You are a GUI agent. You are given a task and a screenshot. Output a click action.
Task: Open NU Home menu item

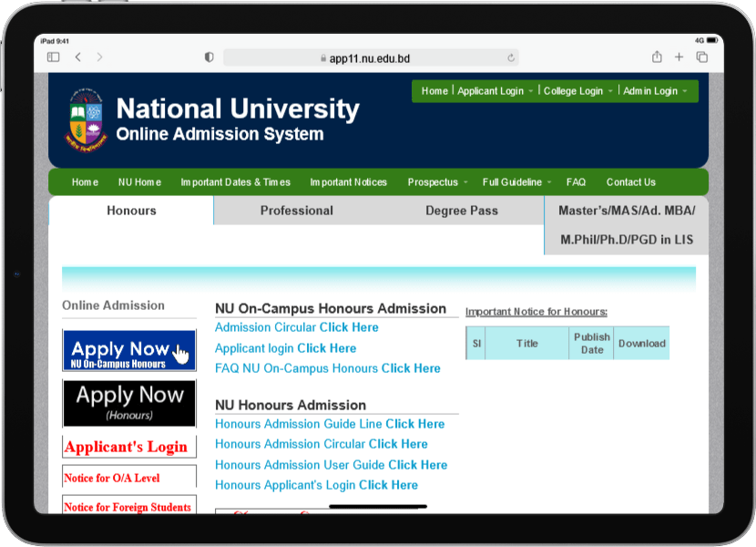point(139,182)
